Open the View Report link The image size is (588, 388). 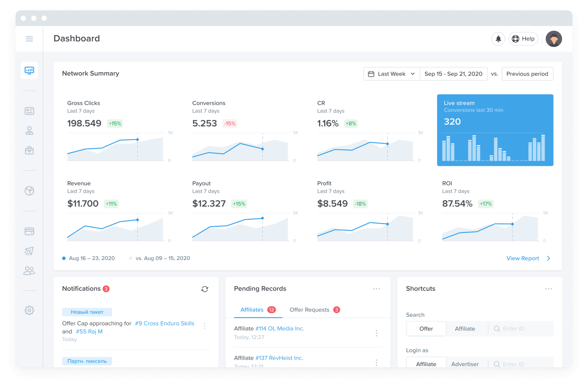(x=522, y=258)
